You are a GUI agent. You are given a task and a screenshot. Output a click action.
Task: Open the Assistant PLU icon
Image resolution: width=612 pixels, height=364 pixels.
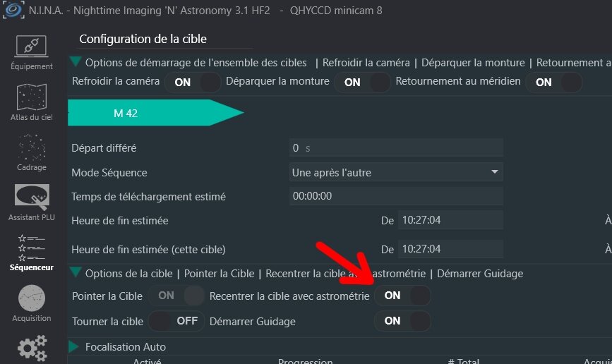point(31,198)
